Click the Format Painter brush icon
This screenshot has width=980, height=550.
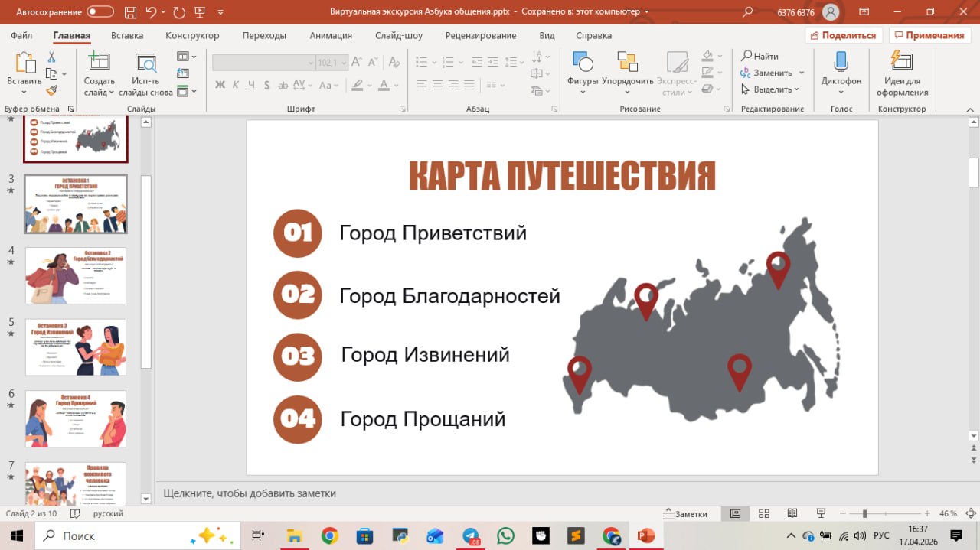click(x=52, y=90)
